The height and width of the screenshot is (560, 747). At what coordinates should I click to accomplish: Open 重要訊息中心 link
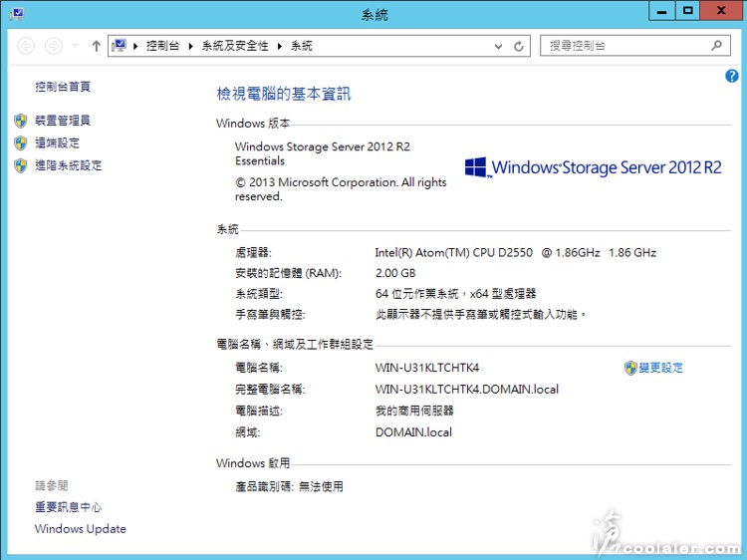tap(68, 506)
